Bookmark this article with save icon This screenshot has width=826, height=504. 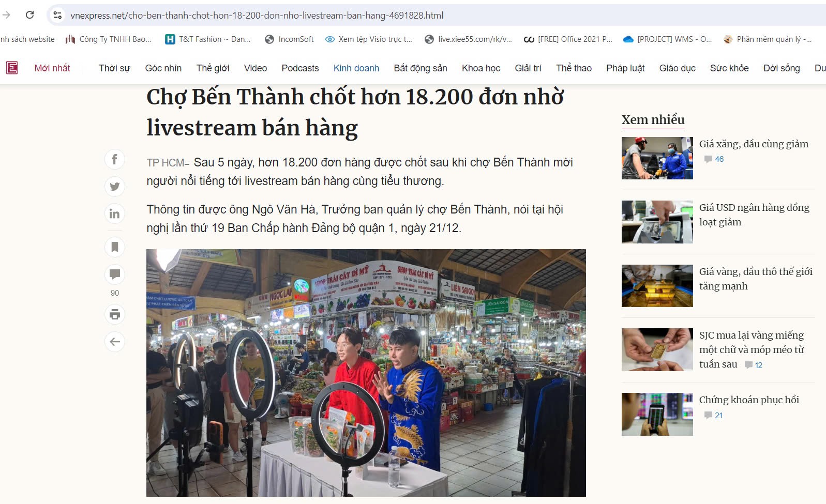[x=115, y=247]
